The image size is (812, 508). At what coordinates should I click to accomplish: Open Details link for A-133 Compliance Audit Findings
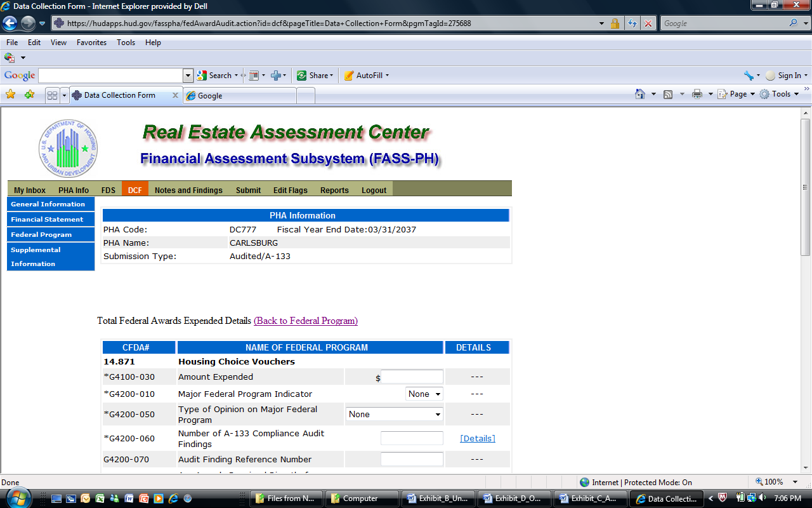pos(478,438)
